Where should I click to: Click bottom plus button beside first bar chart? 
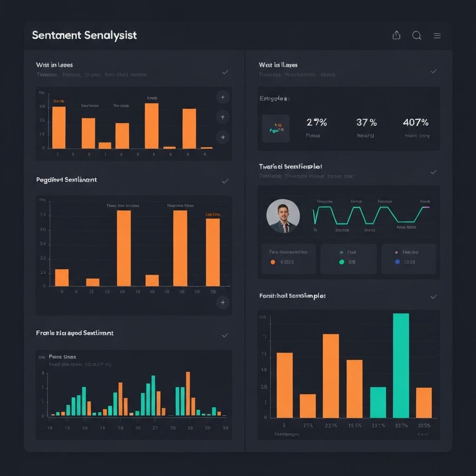click(223, 137)
